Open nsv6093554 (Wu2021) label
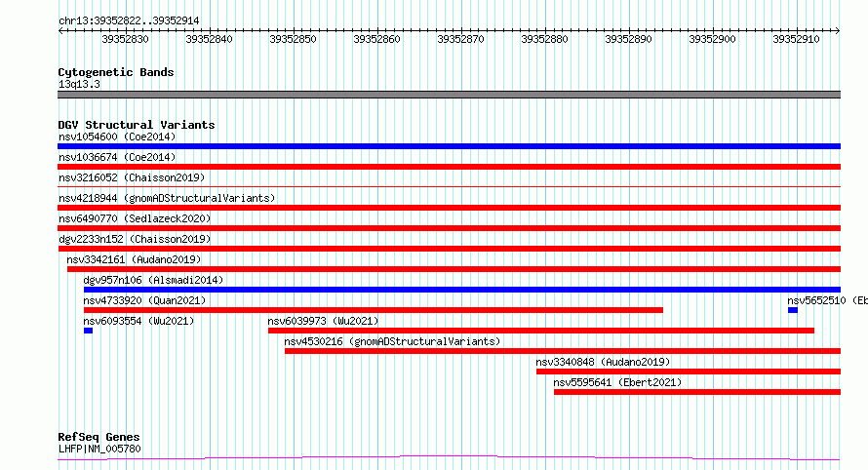Screen dimensions: 868x470 138,321
